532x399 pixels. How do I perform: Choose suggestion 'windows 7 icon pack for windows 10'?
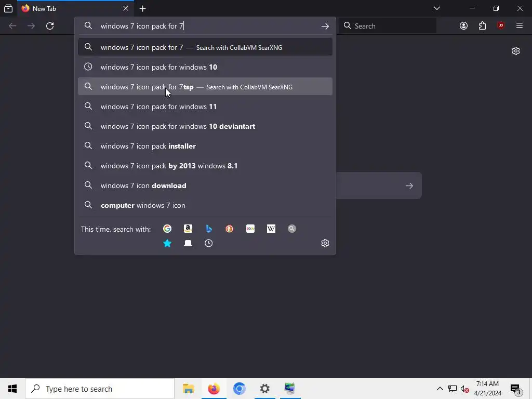click(205, 67)
